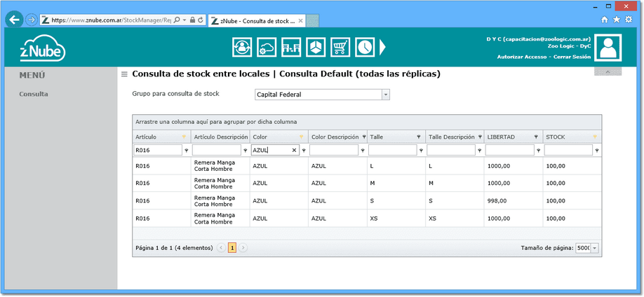Open filter operator menu next to AZUL field
Viewport: 644px width, 297px height.
tap(304, 151)
